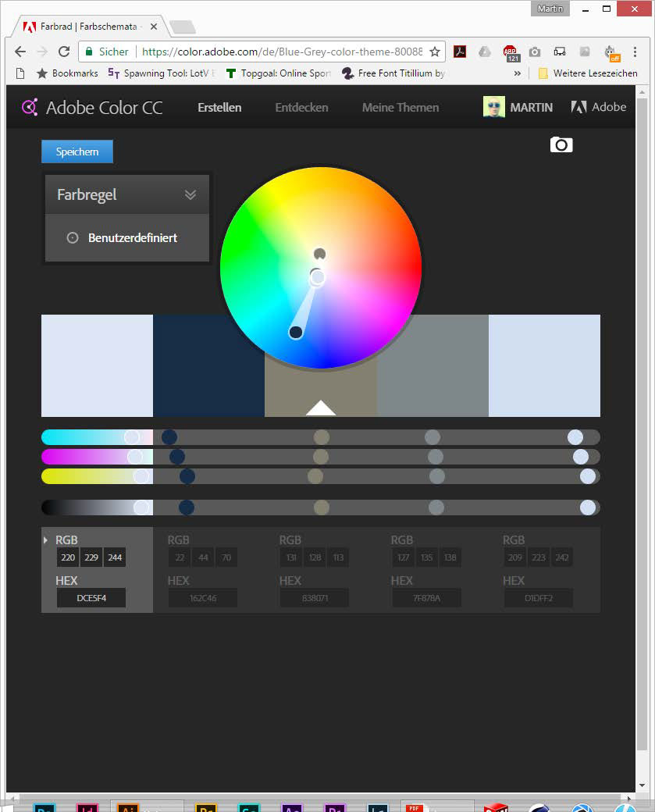Click the black brightness slider of first color

click(x=141, y=507)
